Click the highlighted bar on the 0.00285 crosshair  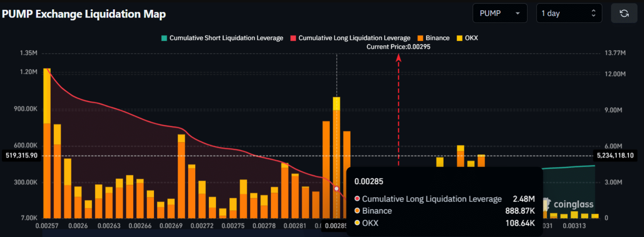click(x=336, y=158)
